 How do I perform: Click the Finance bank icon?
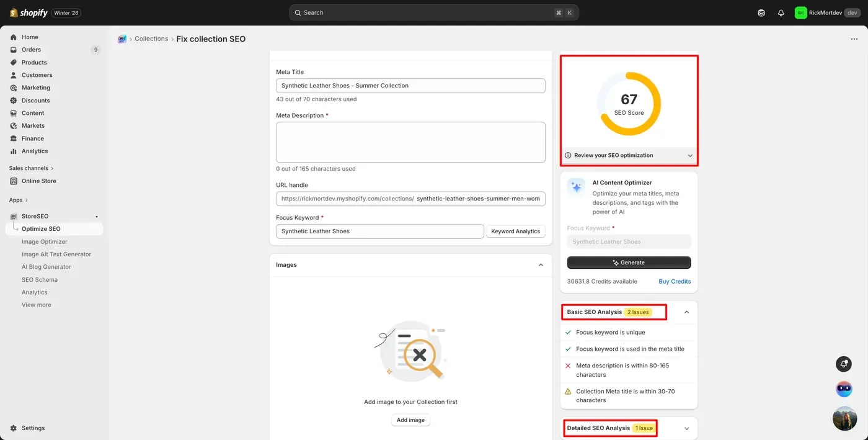[14, 138]
